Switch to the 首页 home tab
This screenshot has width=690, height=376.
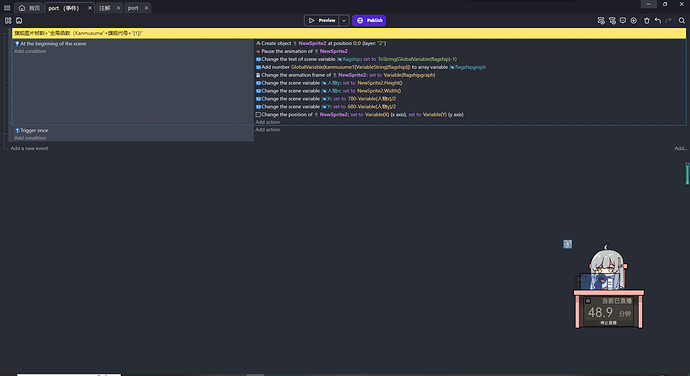click(x=29, y=8)
